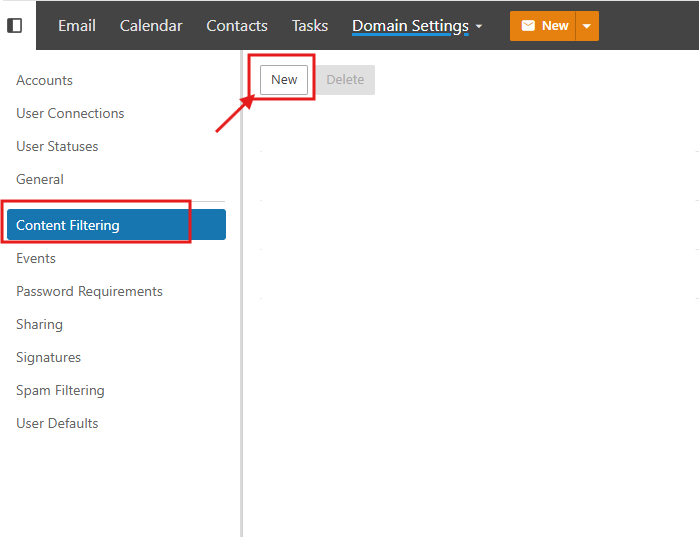The image size is (699, 537).
Task: Expand the orange New button dropdown arrow
Action: [x=587, y=26]
